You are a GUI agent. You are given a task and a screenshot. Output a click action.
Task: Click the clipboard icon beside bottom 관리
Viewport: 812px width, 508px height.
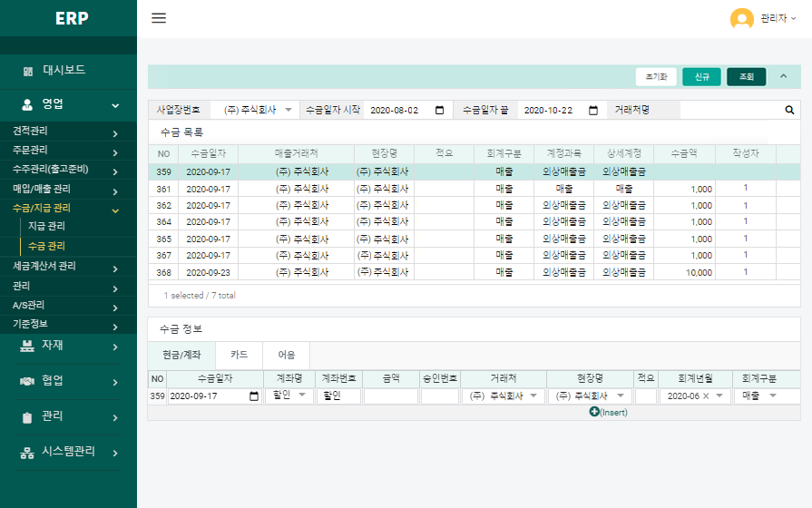coord(27,417)
